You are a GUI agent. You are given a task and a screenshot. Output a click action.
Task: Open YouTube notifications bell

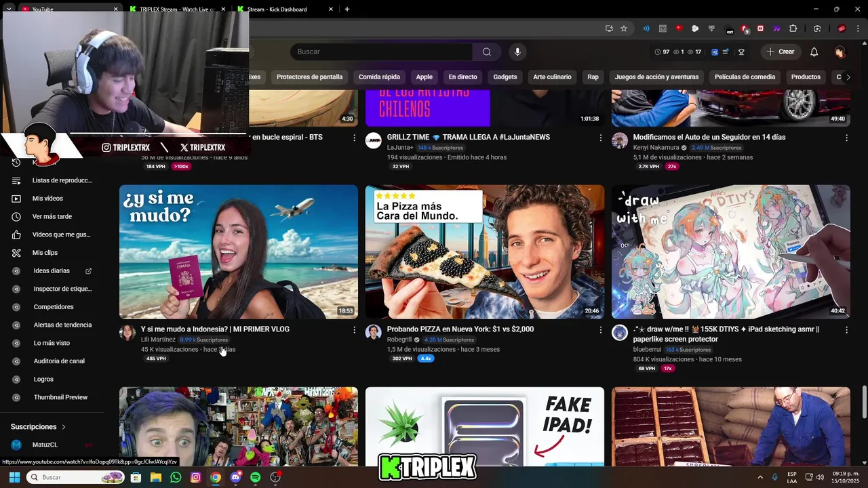point(814,52)
